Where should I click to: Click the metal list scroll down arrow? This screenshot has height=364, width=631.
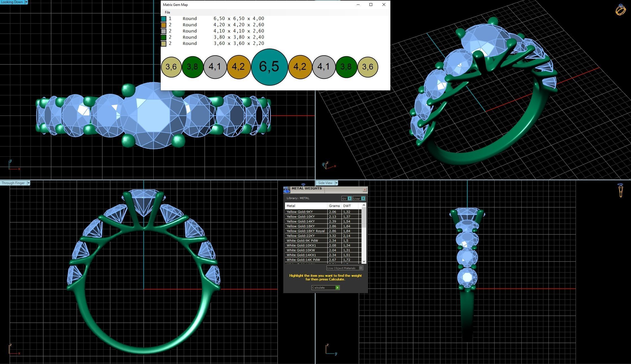(364, 261)
